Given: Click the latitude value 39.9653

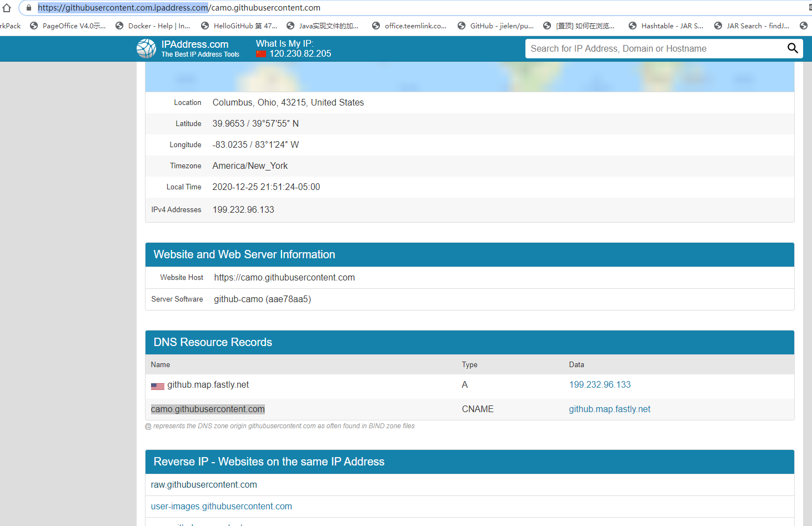Looking at the screenshot, I should point(255,123).
